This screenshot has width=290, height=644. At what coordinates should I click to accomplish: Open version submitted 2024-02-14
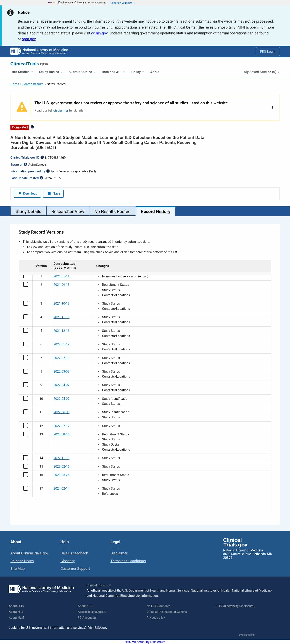click(x=61, y=488)
